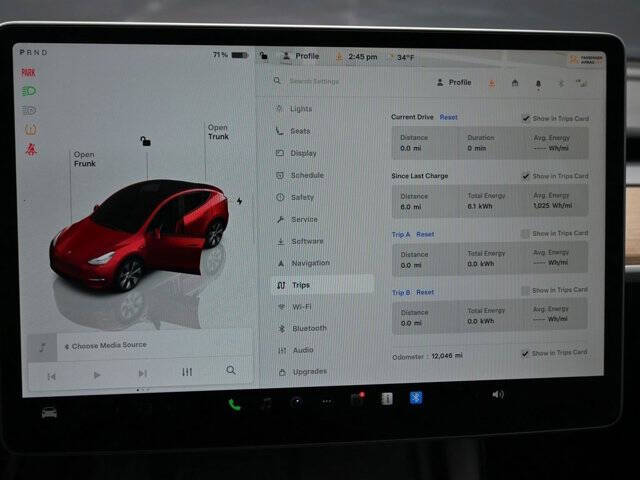Reset the Current Drive trip data
Image resolution: width=640 pixels, height=480 pixels.
(x=449, y=117)
